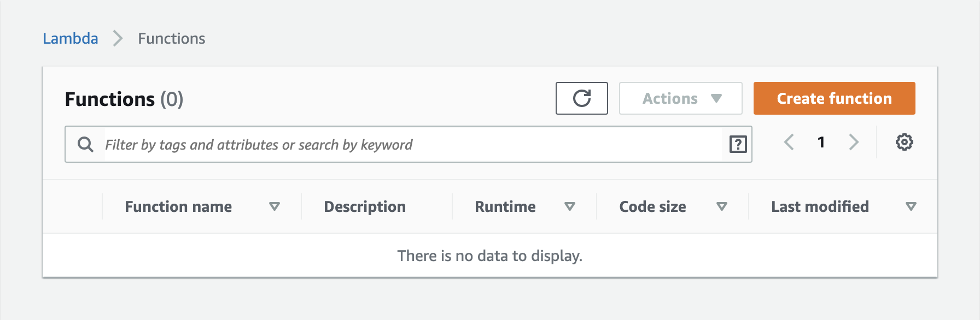Viewport: 980px width, 320px height.
Task: Select page number 1 in pagination
Action: [x=821, y=143]
